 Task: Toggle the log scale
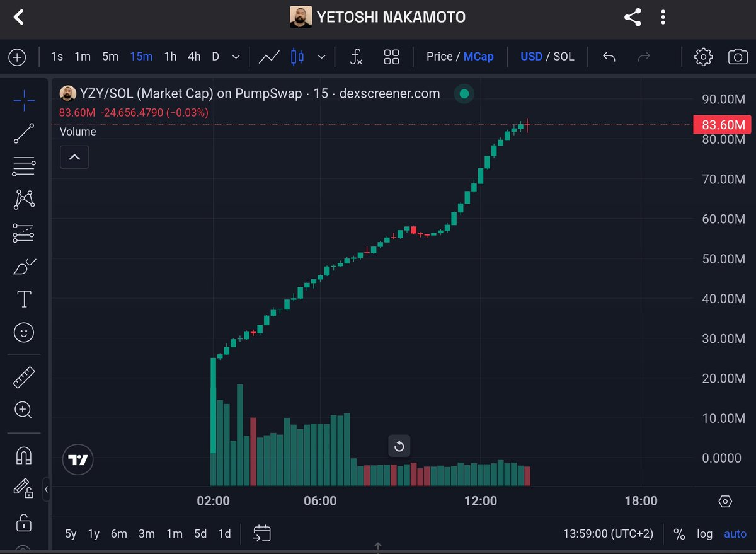(x=705, y=534)
